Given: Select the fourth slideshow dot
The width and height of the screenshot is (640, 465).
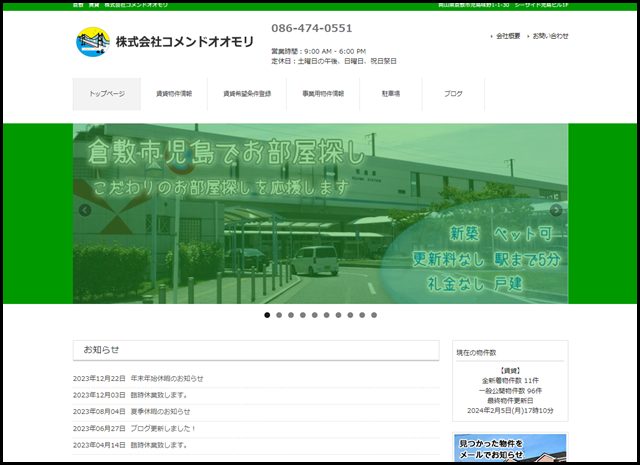Looking at the screenshot, I should coord(302,315).
